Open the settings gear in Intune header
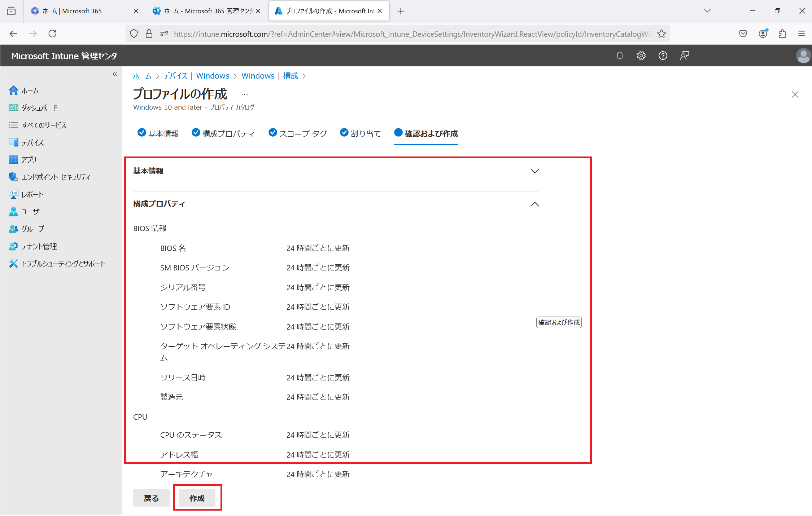812x516 pixels. coord(641,56)
